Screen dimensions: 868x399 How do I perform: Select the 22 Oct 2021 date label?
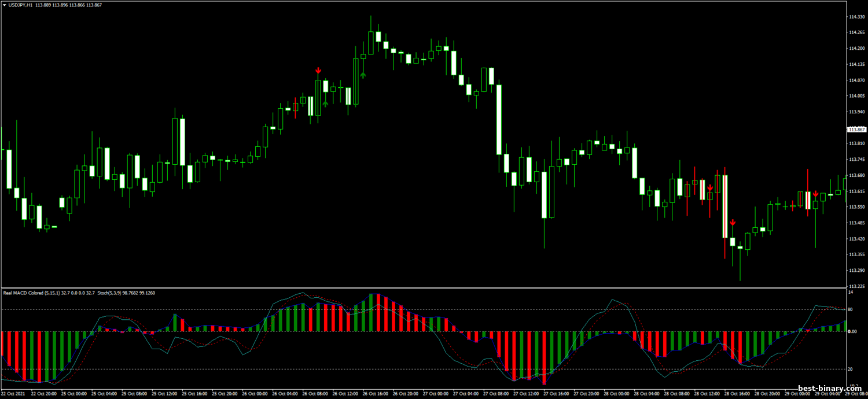pyautogui.click(x=13, y=394)
